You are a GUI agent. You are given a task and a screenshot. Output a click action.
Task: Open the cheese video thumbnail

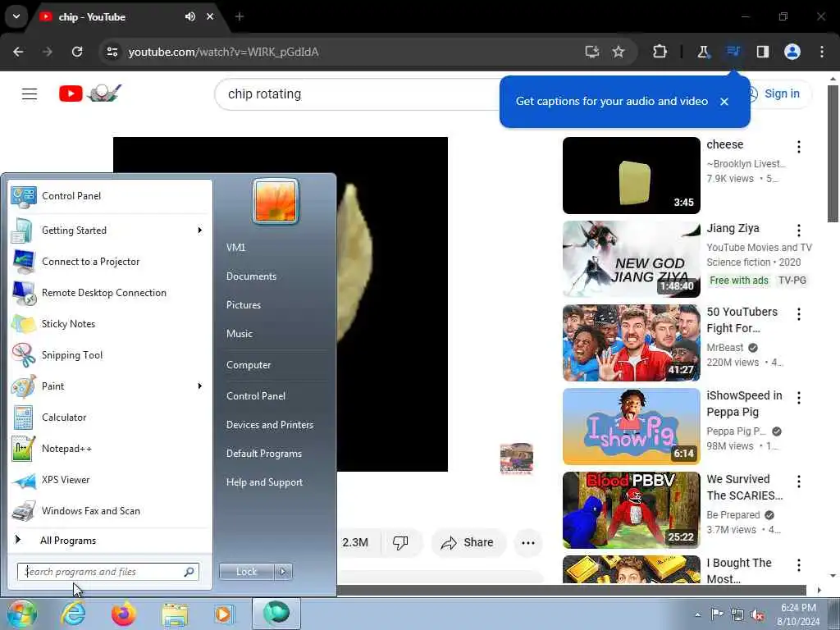pyautogui.click(x=631, y=176)
